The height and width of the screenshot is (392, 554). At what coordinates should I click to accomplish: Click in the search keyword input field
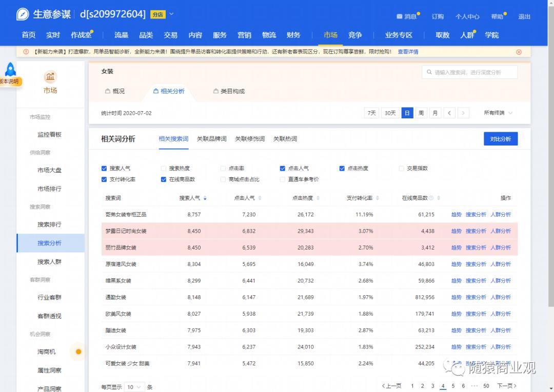[x=470, y=72]
